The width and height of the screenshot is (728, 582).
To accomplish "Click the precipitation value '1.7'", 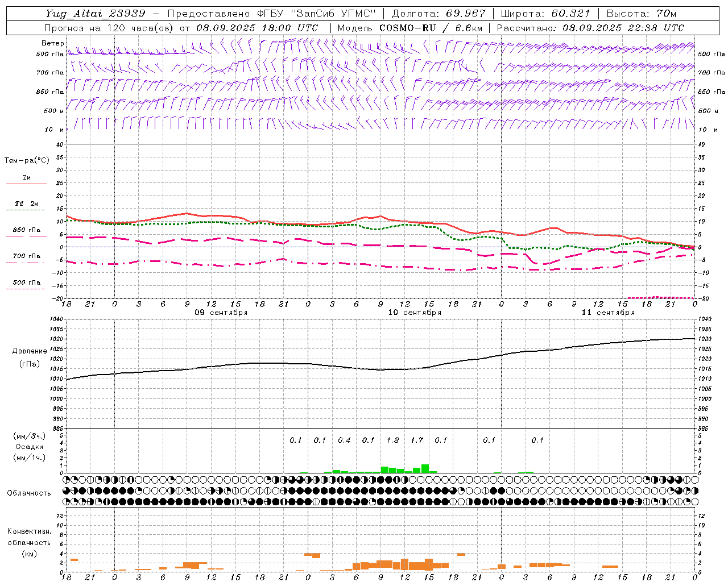I will click(417, 440).
